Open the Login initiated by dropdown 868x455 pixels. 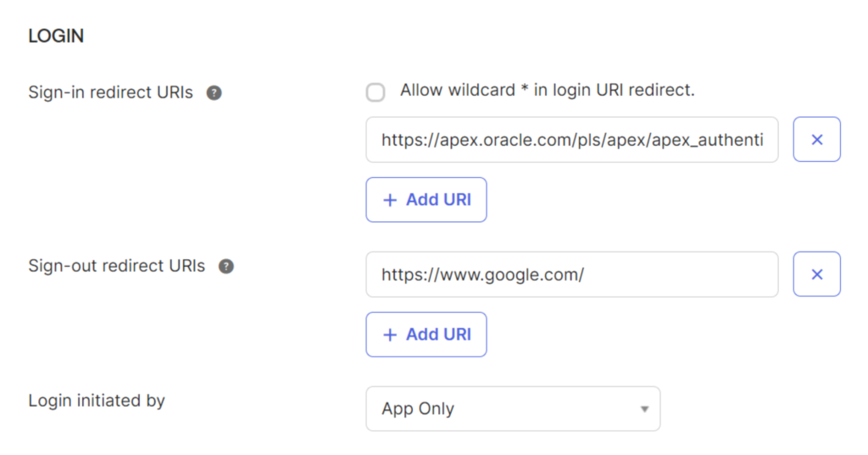512,408
